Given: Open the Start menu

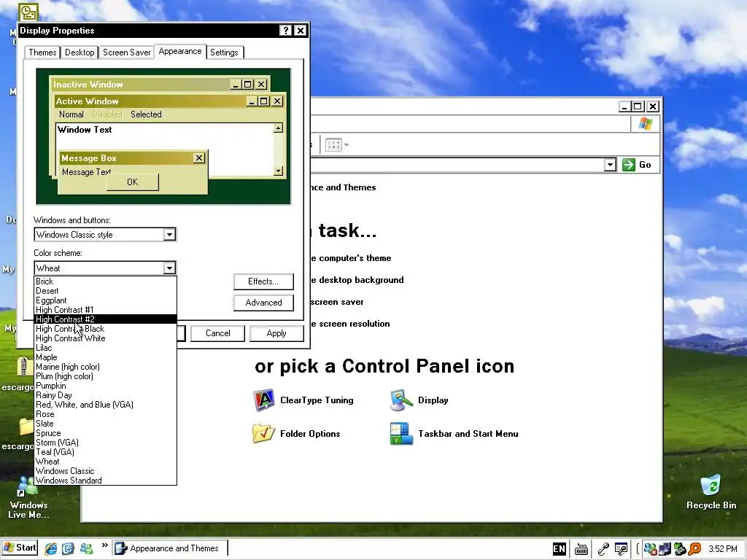Looking at the screenshot, I should click(20, 548).
